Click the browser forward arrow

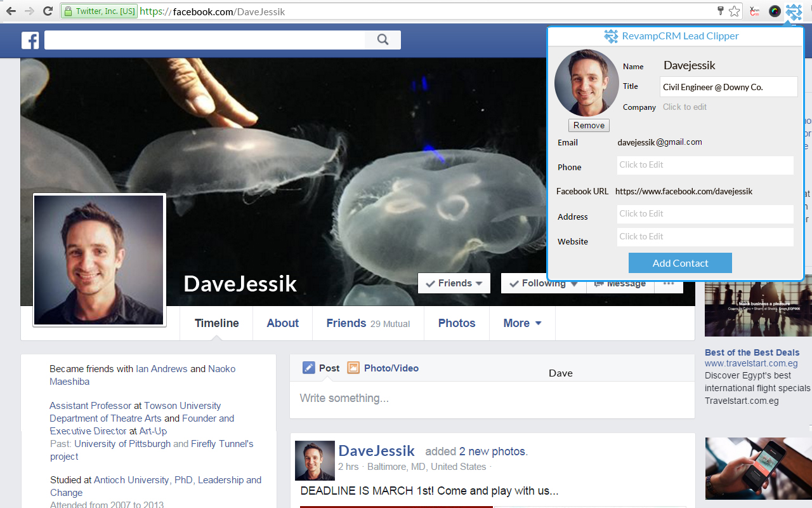point(29,11)
